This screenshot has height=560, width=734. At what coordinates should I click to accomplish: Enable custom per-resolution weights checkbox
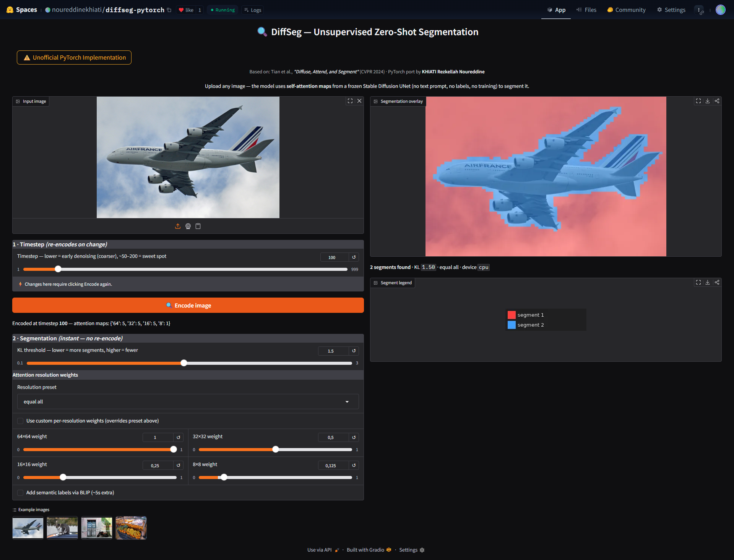(20, 421)
